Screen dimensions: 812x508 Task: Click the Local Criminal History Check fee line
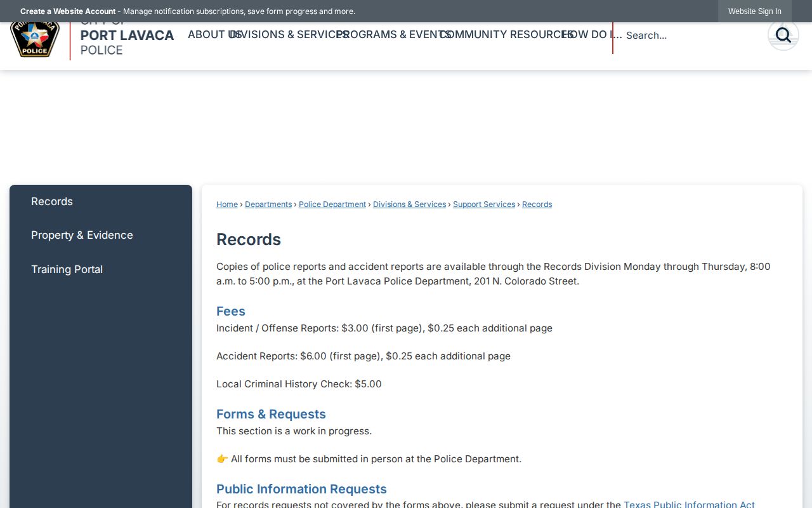click(299, 384)
